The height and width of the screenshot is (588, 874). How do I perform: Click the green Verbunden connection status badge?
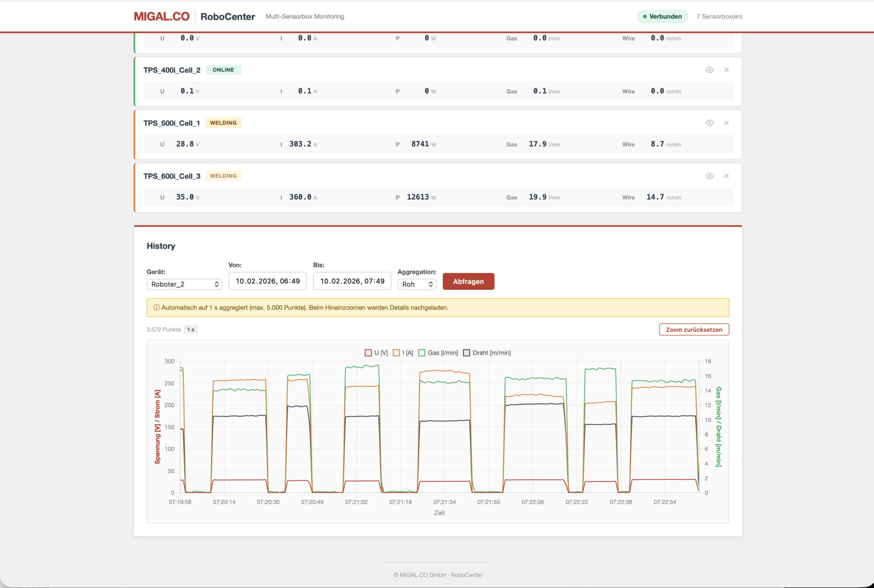(662, 17)
